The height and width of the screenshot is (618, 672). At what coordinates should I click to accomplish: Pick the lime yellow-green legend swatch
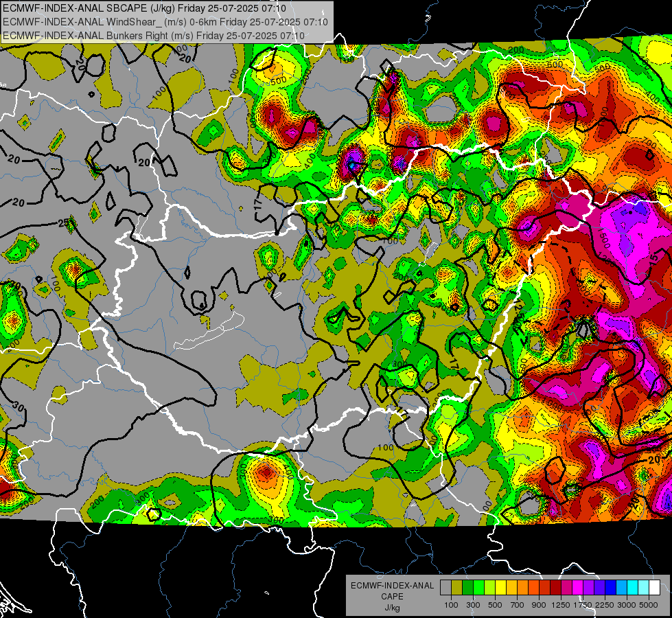pyautogui.click(x=490, y=588)
